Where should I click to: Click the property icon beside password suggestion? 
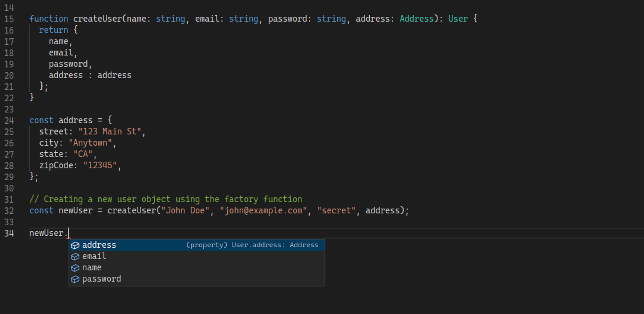click(75, 279)
